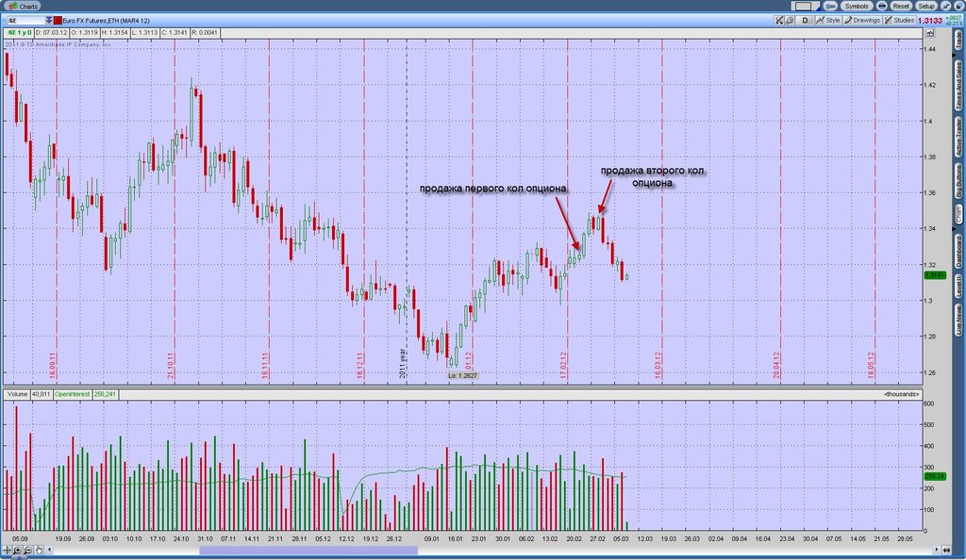The image size is (966, 560).
Task: Click the green 1.3141 price axis marker
Action: pos(935,275)
